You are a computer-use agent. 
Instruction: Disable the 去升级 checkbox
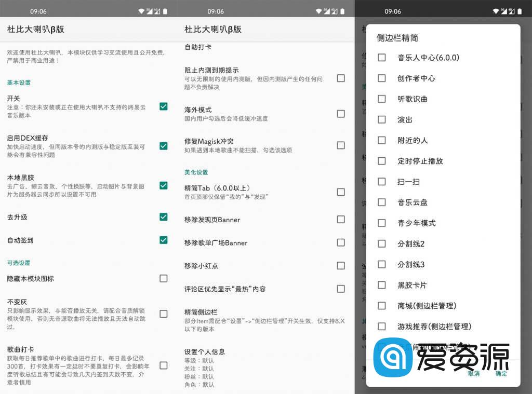(163, 218)
